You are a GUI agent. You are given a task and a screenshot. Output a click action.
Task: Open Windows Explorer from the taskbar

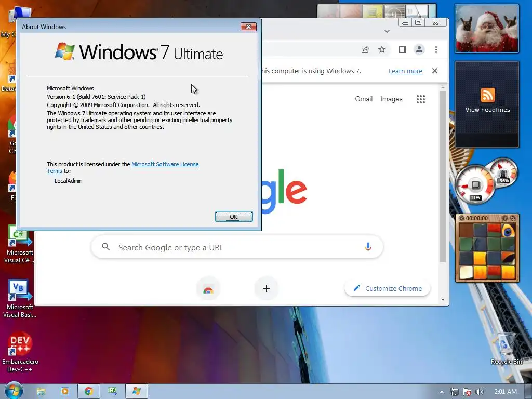click(41, 391)
